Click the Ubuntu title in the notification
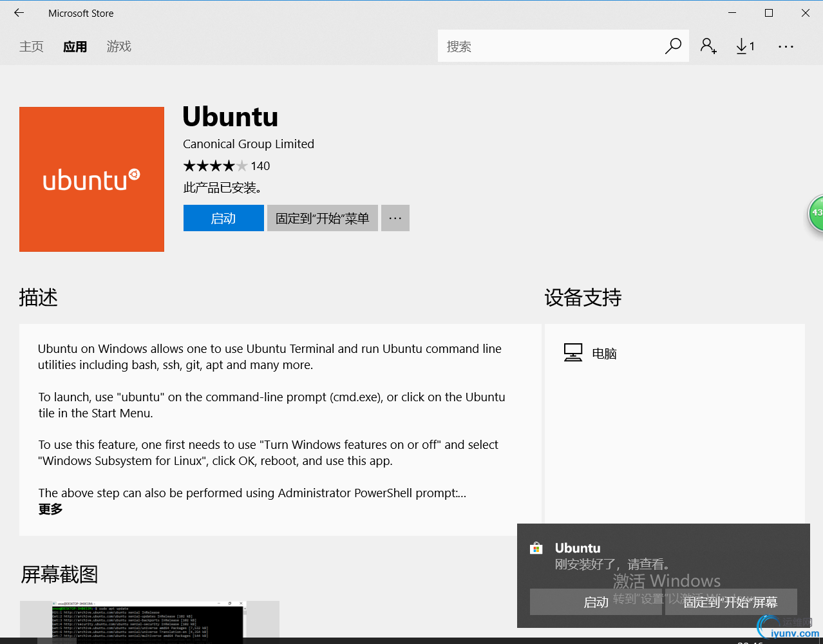This screenshot has height=644, width=823. 578,548
